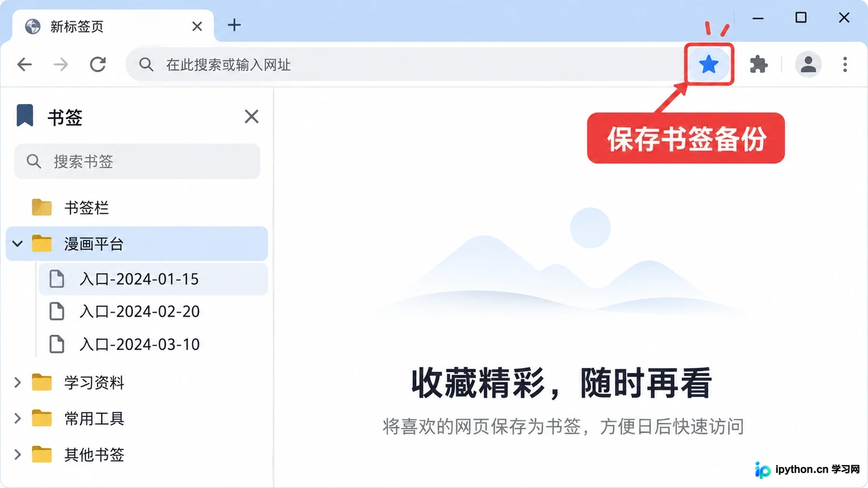
Task: Click the file icon beside 入口-2024-02-20
Action: click(x=57, y=311)
